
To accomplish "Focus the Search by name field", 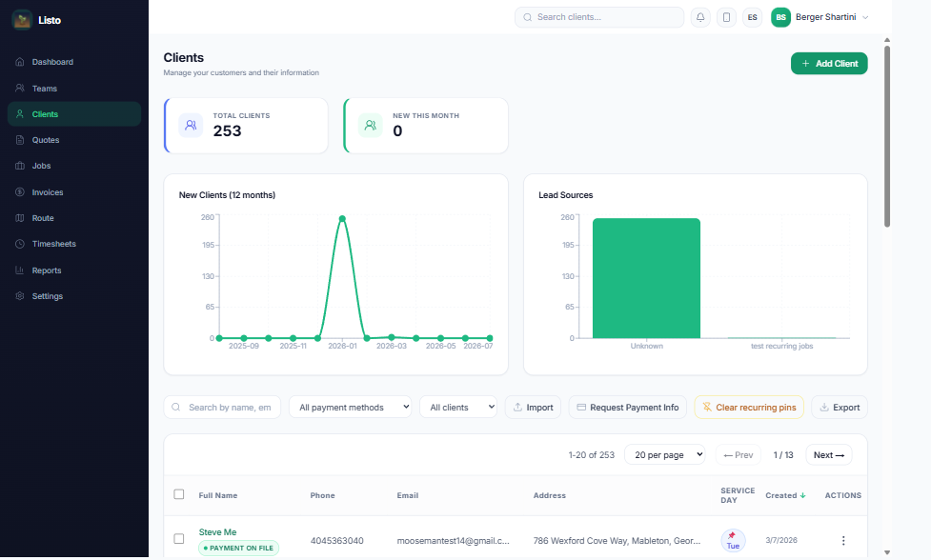I will (222, 407).
